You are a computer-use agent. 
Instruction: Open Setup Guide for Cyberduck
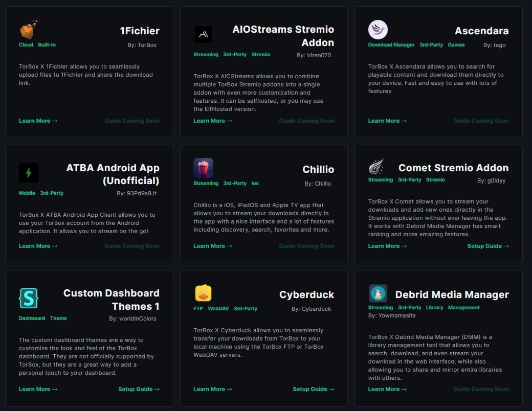click(313, 389)
